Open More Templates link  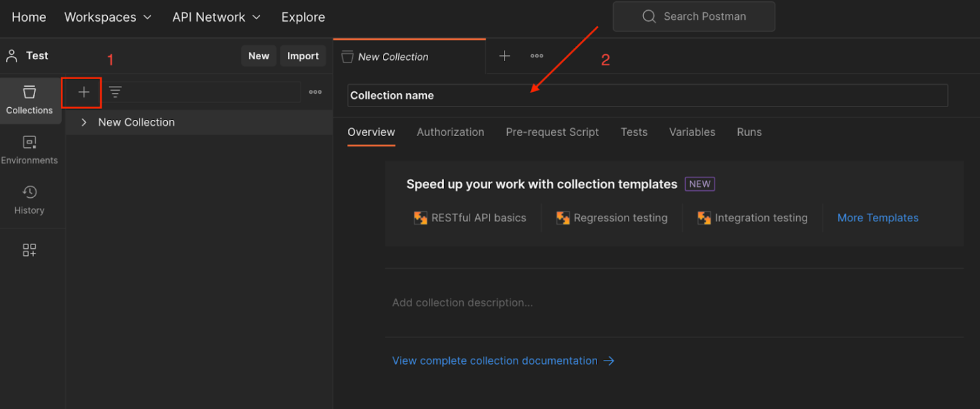pos(878,218)
